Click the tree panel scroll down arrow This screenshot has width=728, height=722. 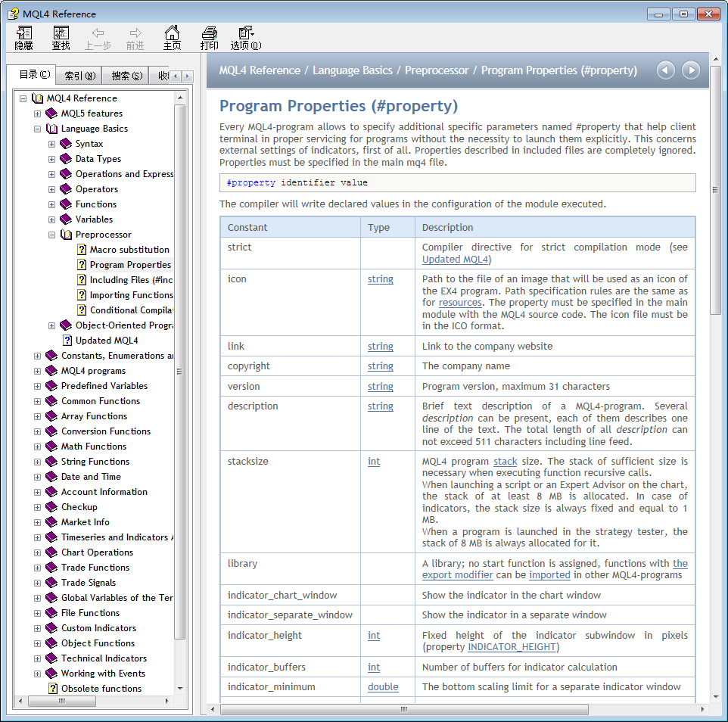(180, 689)
